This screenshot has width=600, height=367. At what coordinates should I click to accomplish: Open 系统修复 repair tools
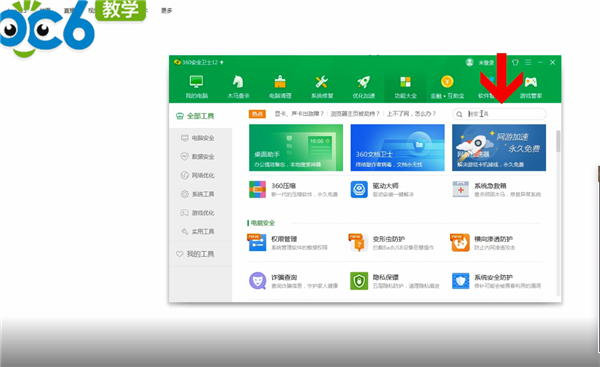[322, 87]
